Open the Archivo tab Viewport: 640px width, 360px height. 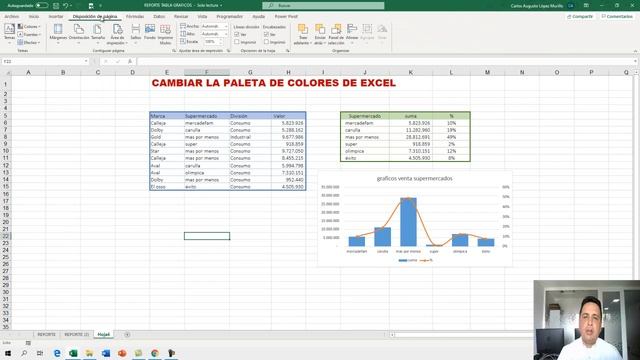click(x=11, y=16)
